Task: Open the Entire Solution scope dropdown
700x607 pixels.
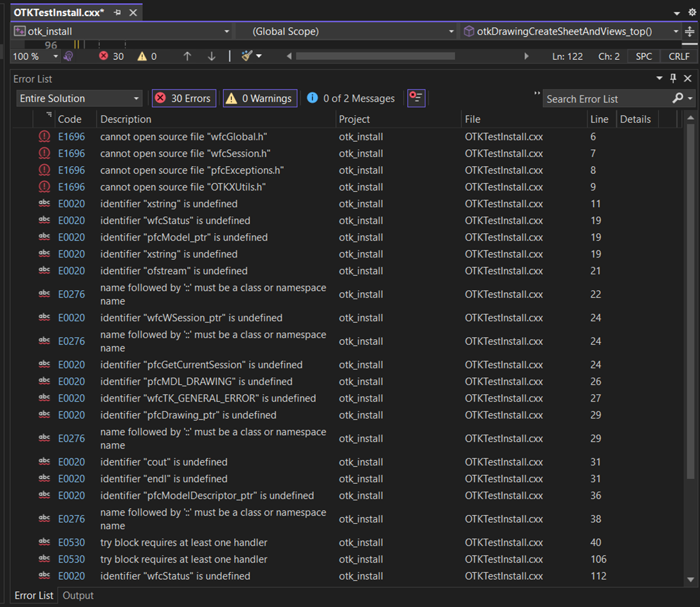Action: pyautogui.click(x=78, y=98)
